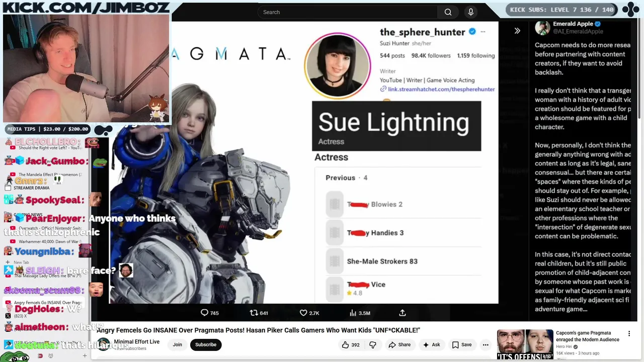Click Minimal Effort Live channel avatar
The width and height of the screenshot is (644, 362).
[104, 344]
